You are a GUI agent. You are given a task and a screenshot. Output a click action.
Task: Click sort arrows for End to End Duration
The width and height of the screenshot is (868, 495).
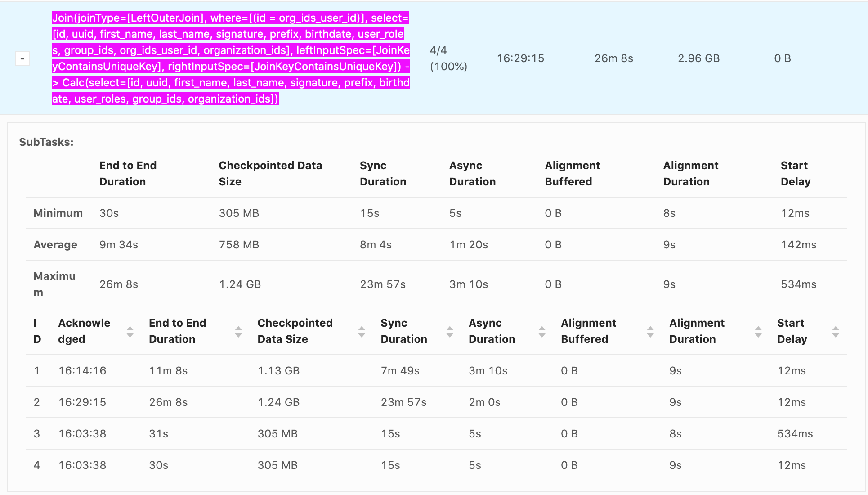(238, 332)
